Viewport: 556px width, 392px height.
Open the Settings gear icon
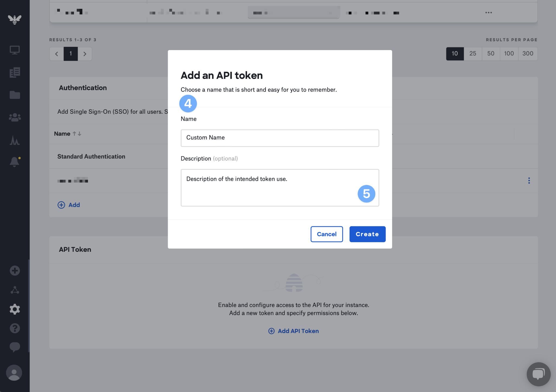15,309
